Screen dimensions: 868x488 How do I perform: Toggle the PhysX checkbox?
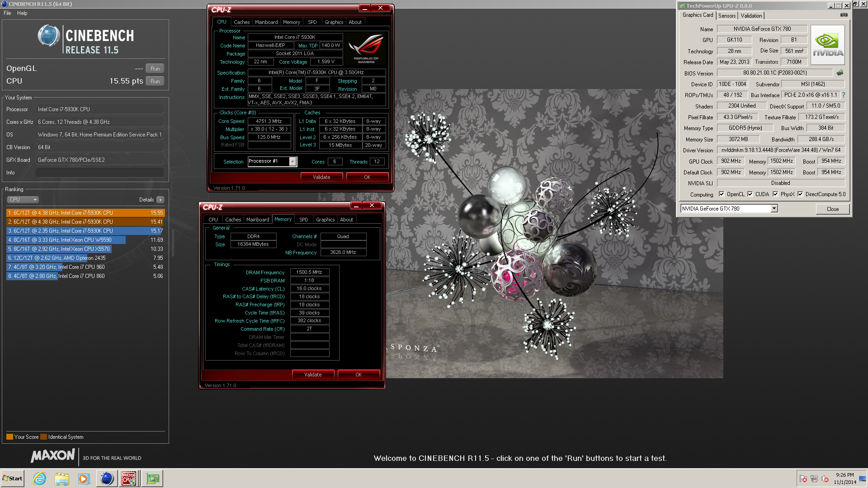pyautogui.click(x=775, y=194)
